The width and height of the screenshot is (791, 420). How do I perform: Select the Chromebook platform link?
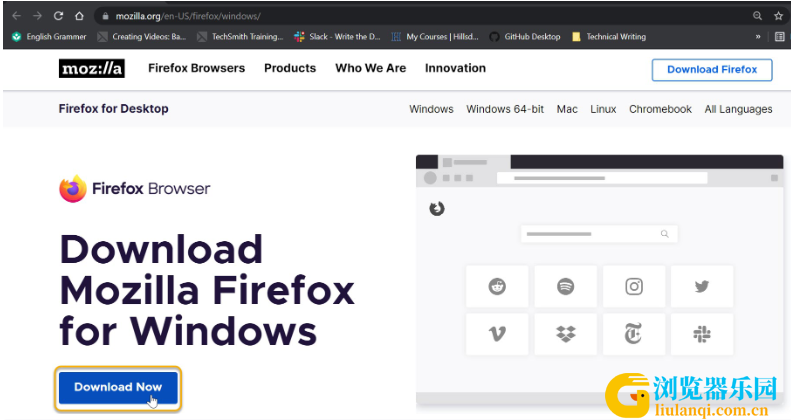(x=660, y=109)
